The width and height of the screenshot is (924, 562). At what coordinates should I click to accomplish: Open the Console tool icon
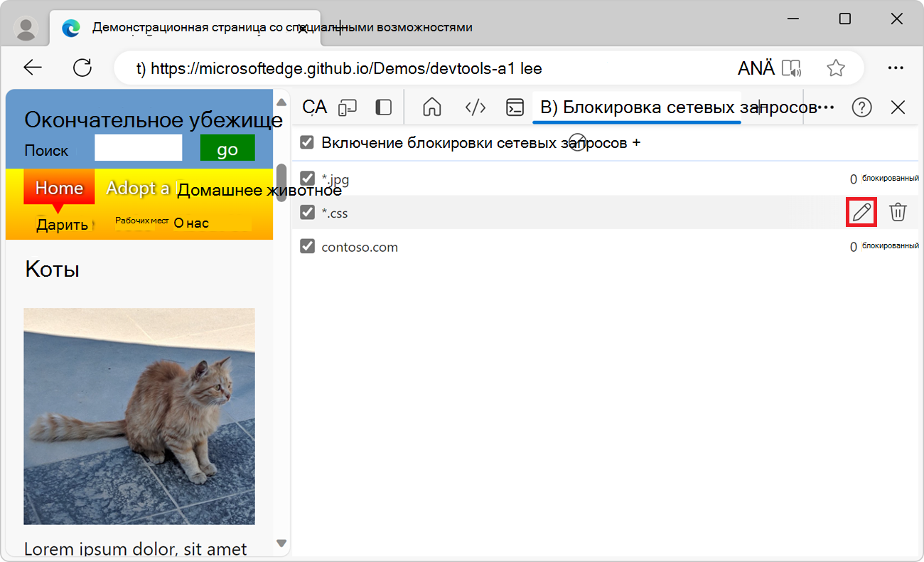[x=515, y=107]
